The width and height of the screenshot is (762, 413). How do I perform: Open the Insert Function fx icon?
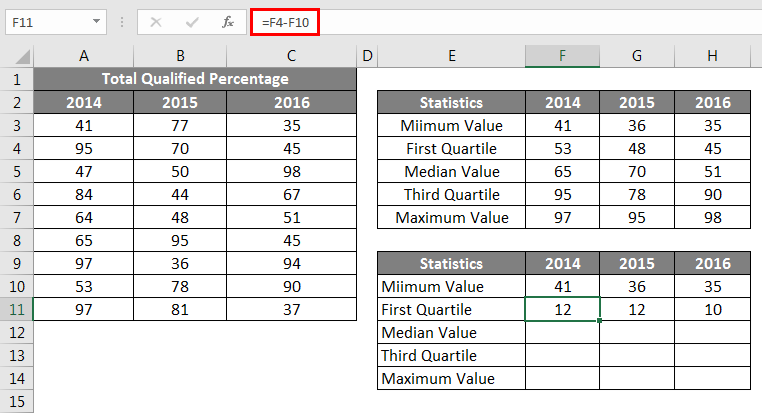228,22
